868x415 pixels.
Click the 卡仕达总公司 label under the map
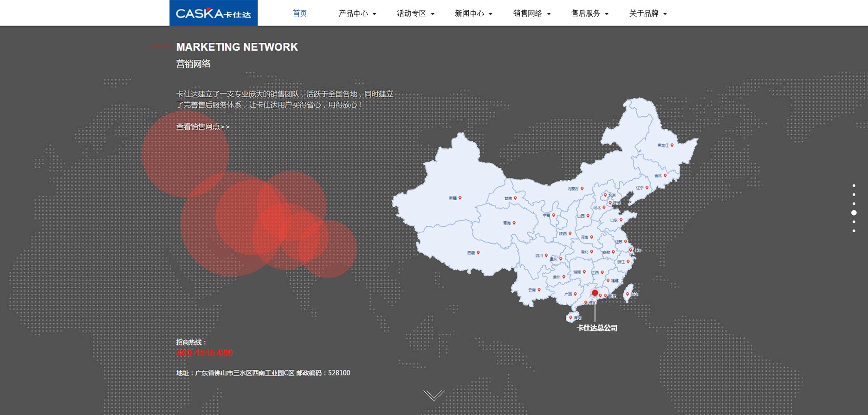tap(597, 328)
